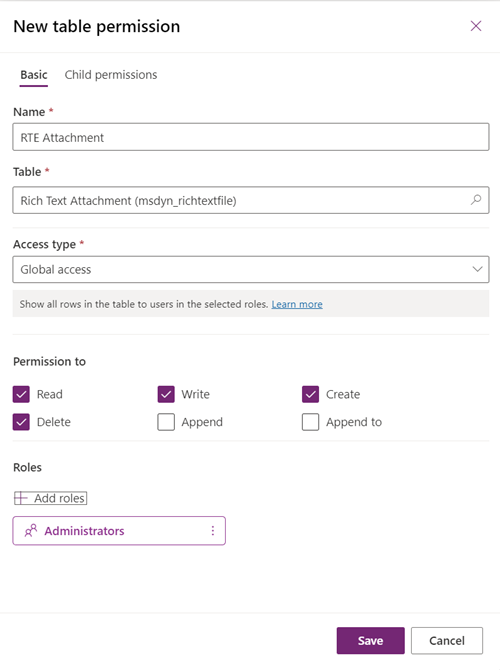Cancel the new table permission
Image resolution: width=500 pixels, height=670 pixels.
pyautogui.click(x=447, y=641)
